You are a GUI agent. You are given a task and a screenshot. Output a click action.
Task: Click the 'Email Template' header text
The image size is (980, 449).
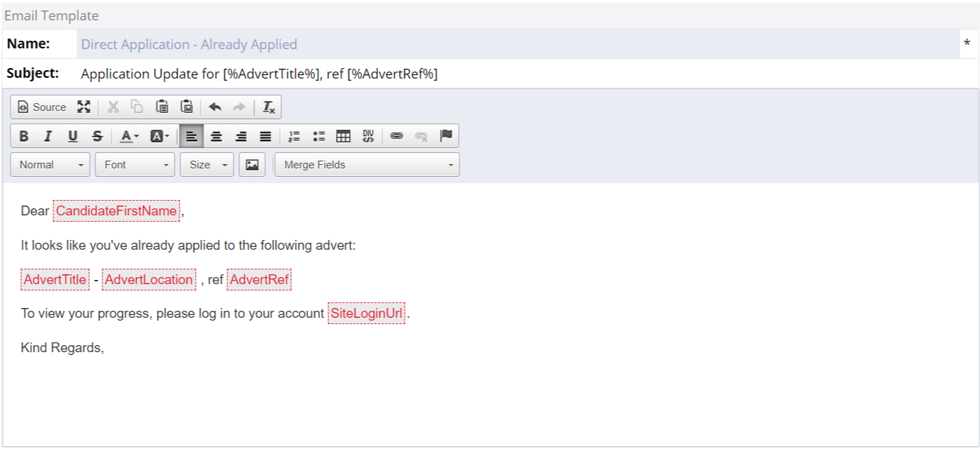click(52, 15)
